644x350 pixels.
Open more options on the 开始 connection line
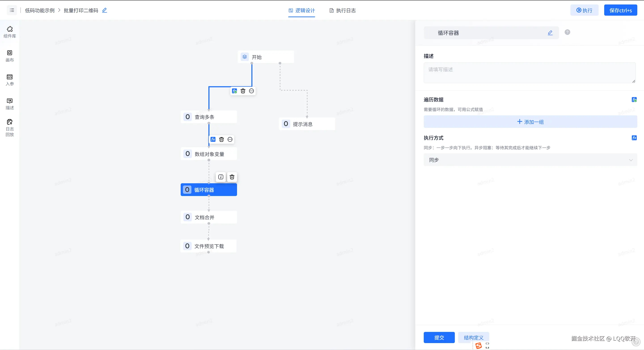pyautogui.click(x=252, y=91)
